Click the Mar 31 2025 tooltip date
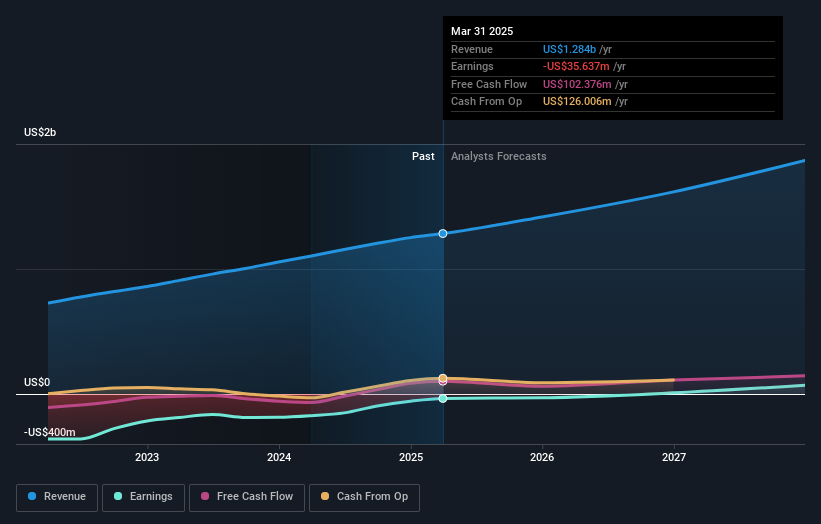821x524 pixels. point(482,31)
